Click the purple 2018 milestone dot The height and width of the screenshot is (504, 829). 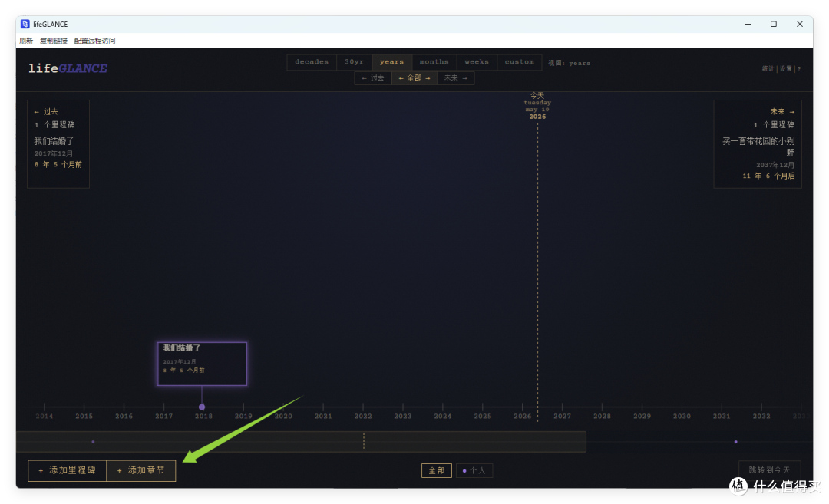coord(202,407)
